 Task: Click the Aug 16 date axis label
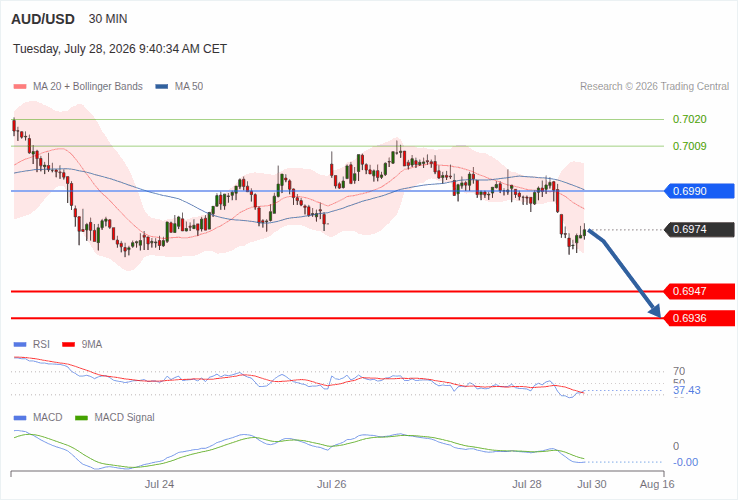[x=657, y=484]
